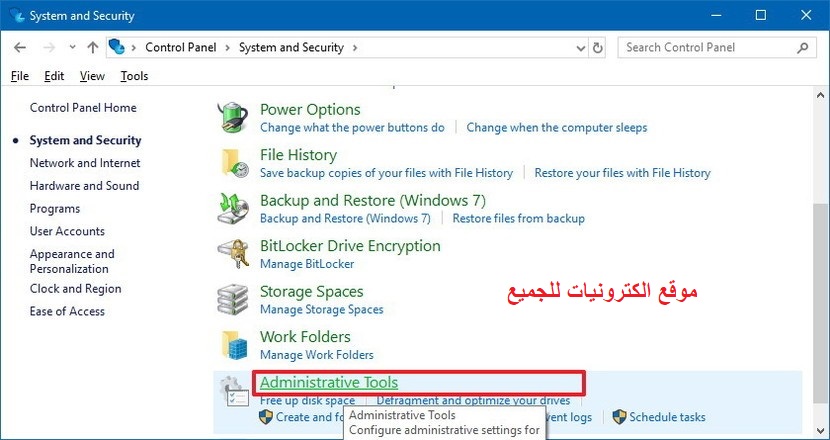Select Programs in sidebar

tap(55, 209)
